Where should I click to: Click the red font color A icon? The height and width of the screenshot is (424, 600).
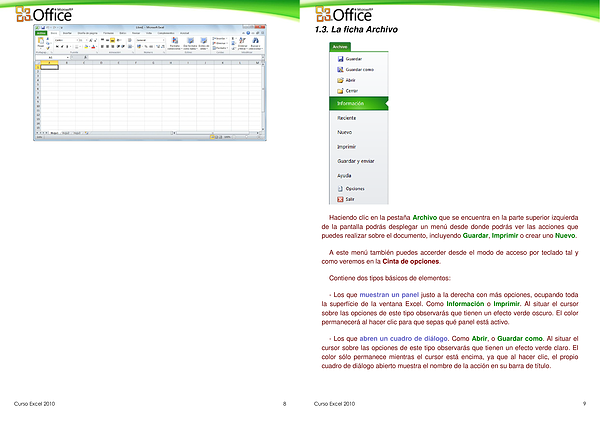(x=93, y=46)
